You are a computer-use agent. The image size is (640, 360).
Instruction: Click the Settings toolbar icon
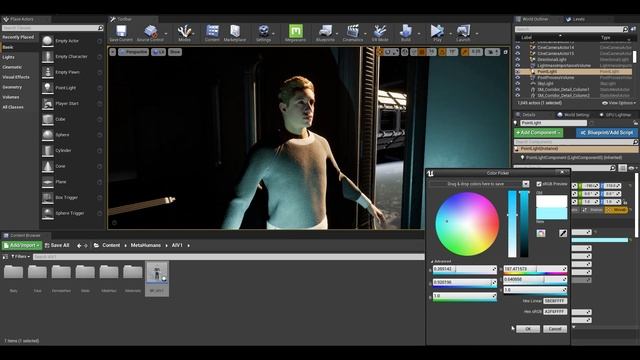[x=263, y=33]
